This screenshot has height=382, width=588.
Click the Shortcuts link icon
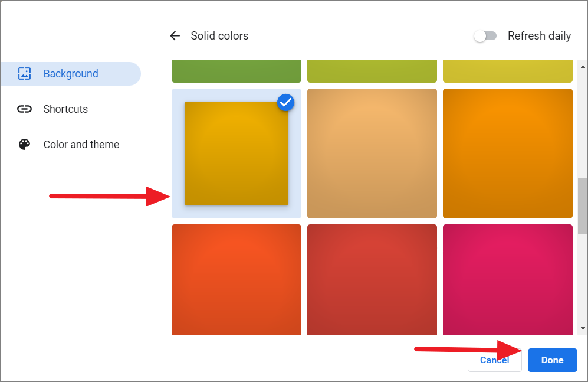tap(24, 109)
